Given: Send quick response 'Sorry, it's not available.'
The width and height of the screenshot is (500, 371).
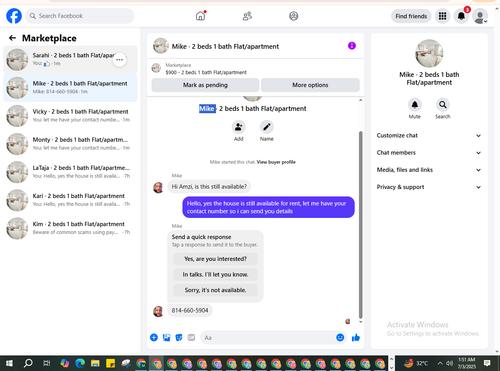Looking at the screenshot, I should pos(215,290).
